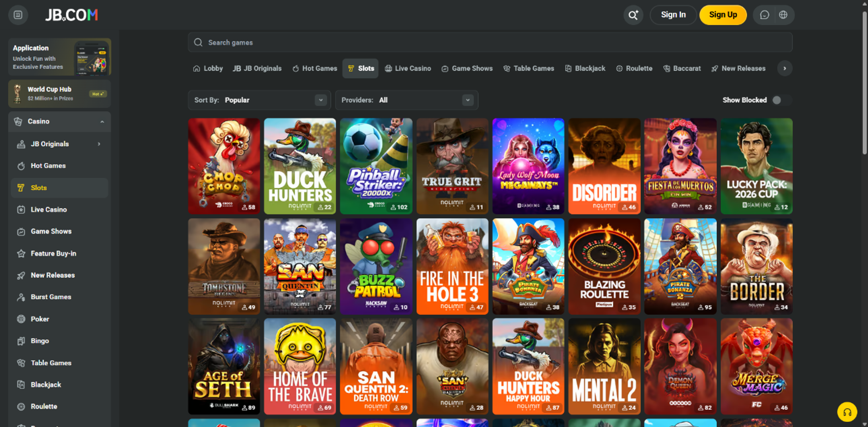This screenshot has height=427, width=868.
Task: Open the Age of Seth thumbnail
Action: tap(224, 366)
